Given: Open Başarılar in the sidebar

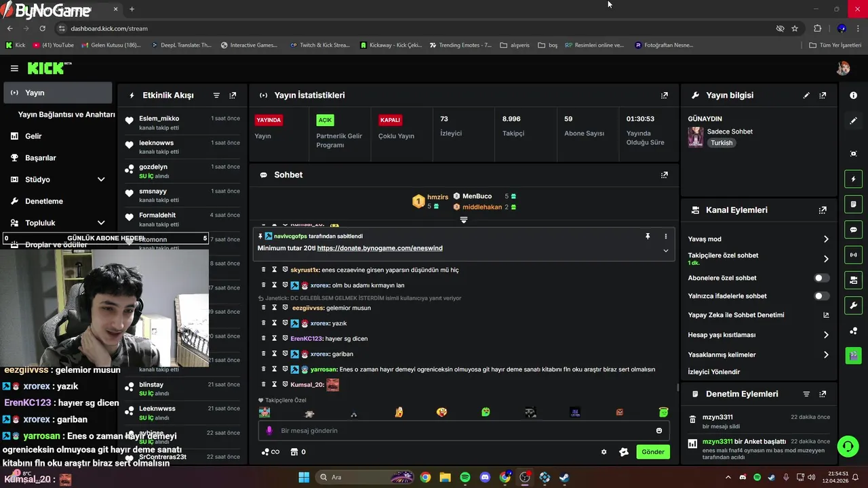Looking at the screenshot, I should click(x=58, y=158).
